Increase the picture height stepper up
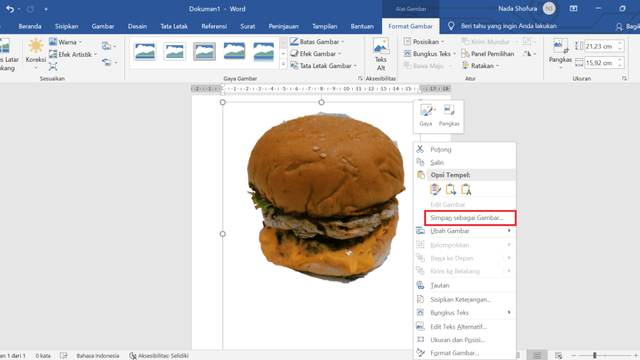The image size is (640, 360). coord(620,43)
